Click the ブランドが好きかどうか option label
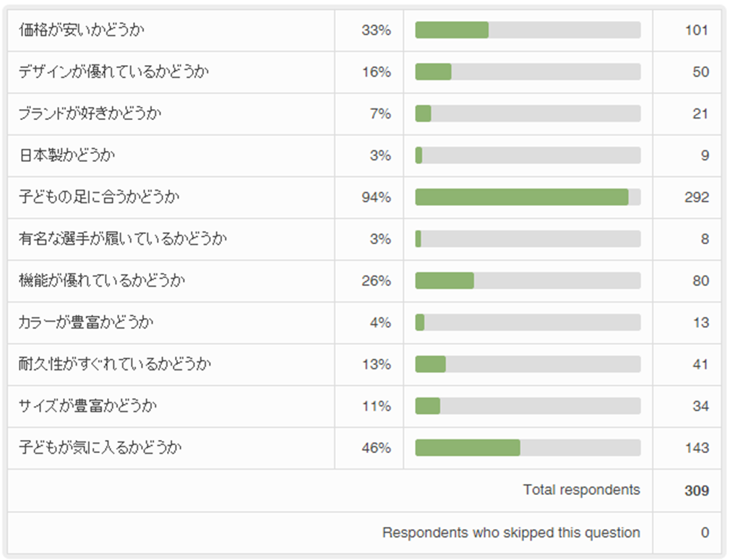The height and width of the screenshot is (560, 730). click(90, 114)
